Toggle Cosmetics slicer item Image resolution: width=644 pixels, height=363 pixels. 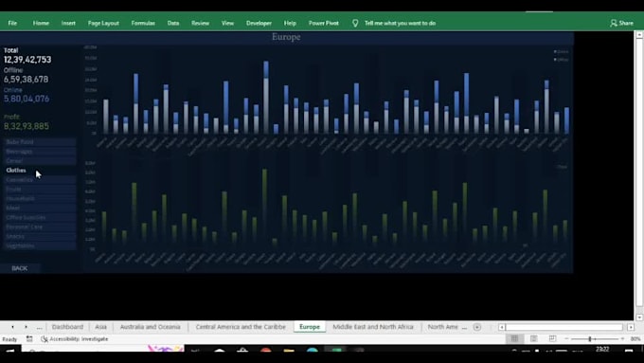pyautogui.click(x=40, y=180)
